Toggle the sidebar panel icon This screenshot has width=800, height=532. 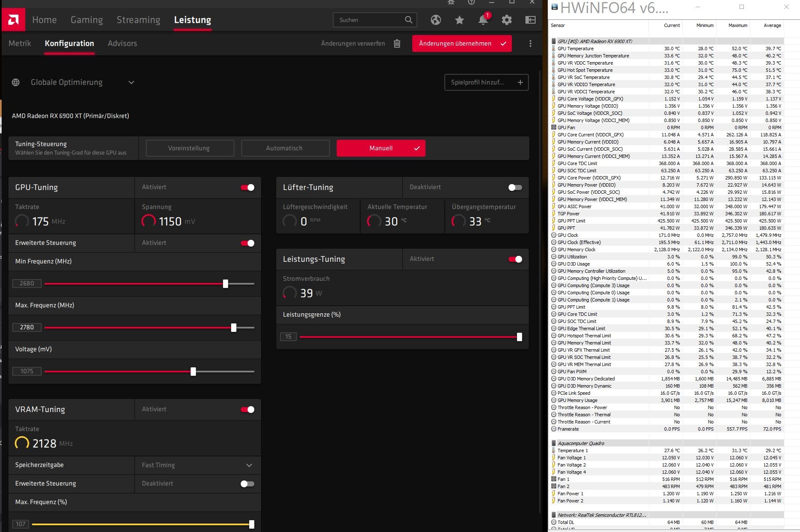click(531, 20)
